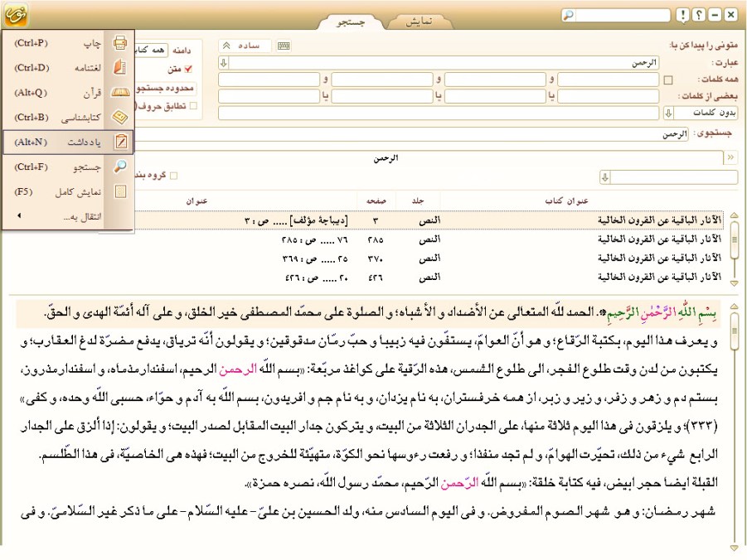
Task: Click inside the عبارت phrase input field
Action: coord(443,63)
